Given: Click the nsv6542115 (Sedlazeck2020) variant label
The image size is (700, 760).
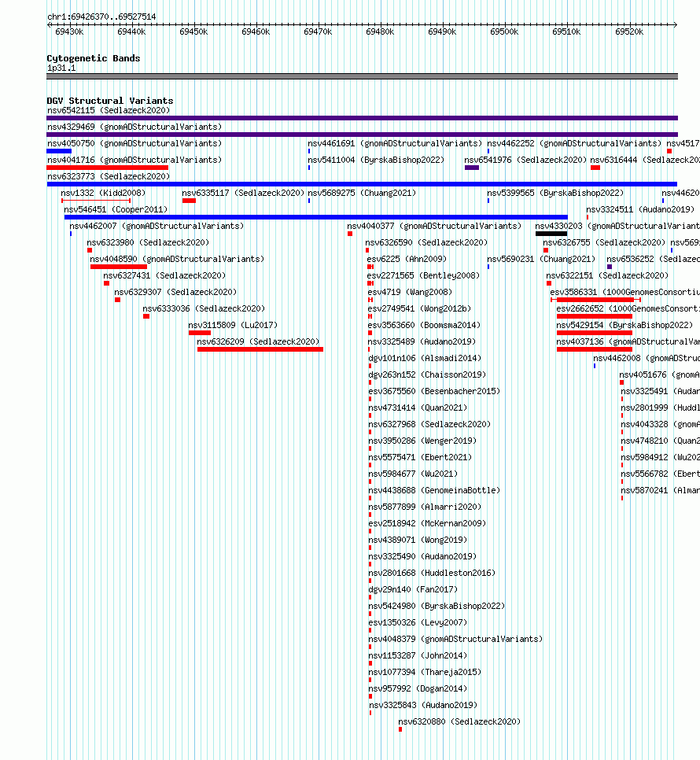Looking at the screenshot, I should [x=109, y=110].
